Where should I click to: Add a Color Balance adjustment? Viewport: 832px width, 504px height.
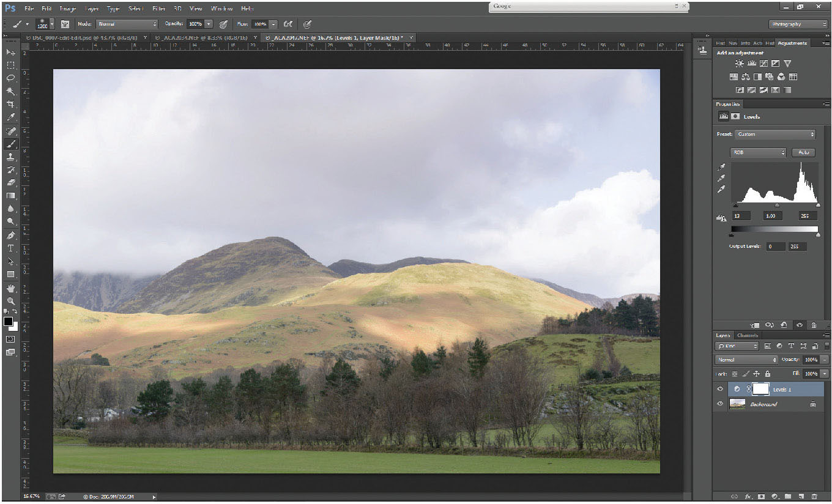coord(745,77)
